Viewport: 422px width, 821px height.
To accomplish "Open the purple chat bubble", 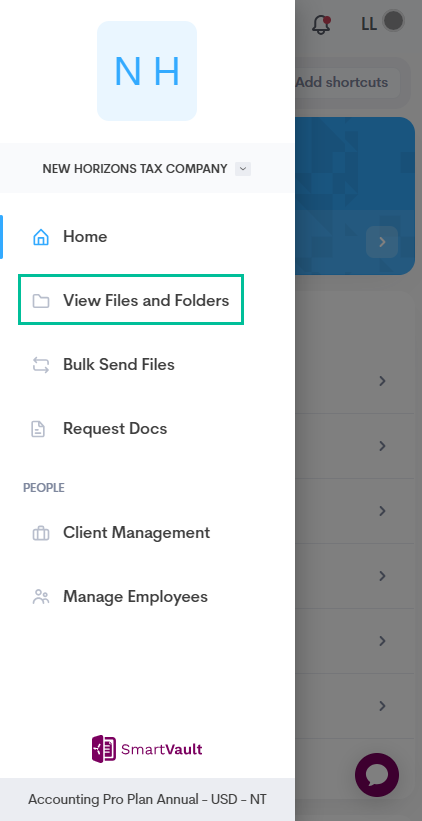I will (x=377, y=775).
